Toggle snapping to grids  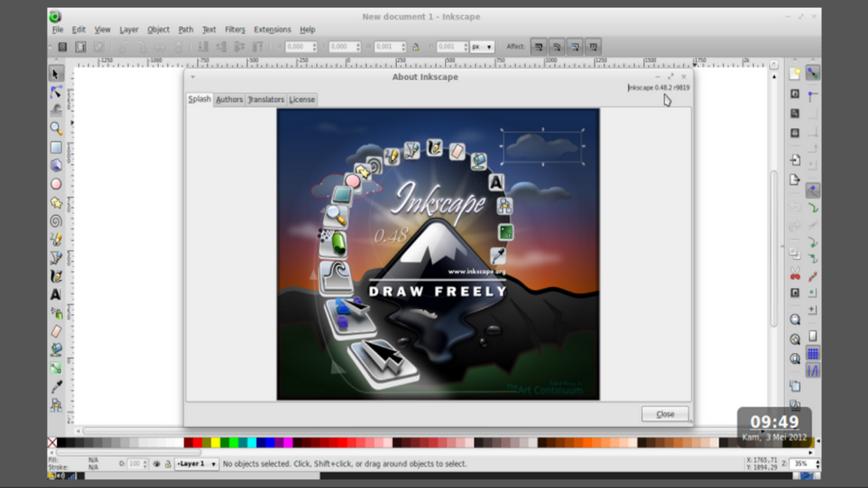click(x=812, y=353)
